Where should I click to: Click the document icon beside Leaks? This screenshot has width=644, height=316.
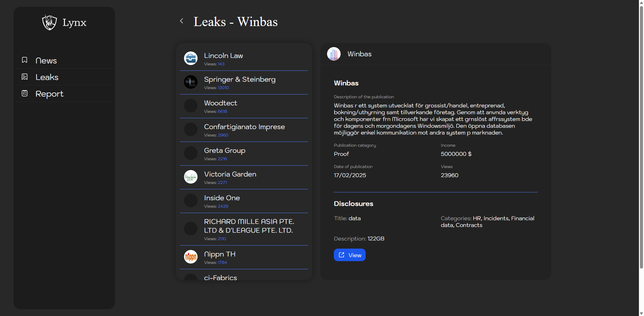click(x=25, y=77)
